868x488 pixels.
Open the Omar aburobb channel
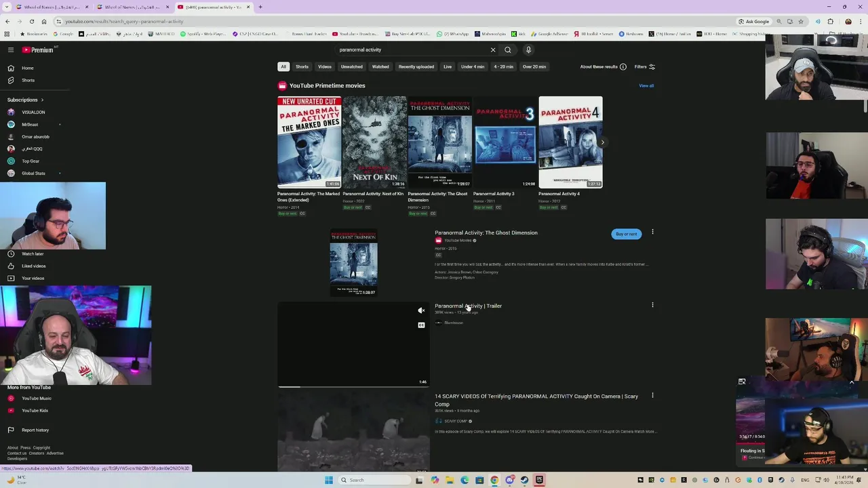pyautogui.click(x=35, y=136)
